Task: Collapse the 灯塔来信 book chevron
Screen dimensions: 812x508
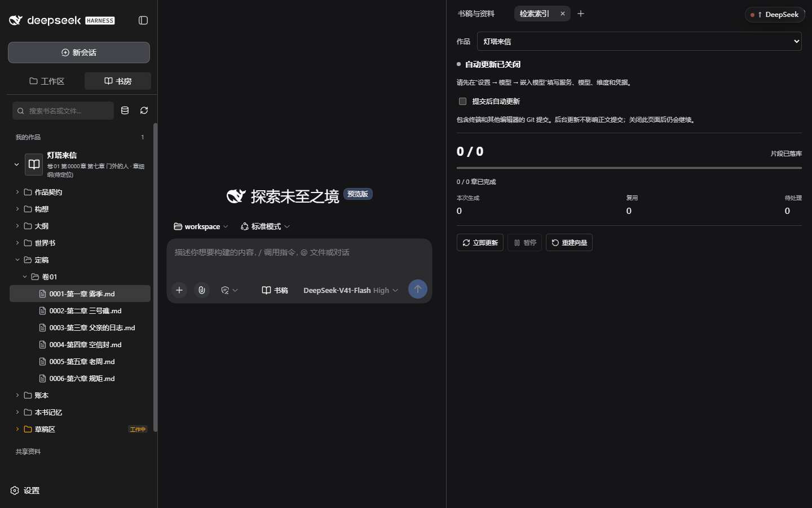Action: coord(16,164)
